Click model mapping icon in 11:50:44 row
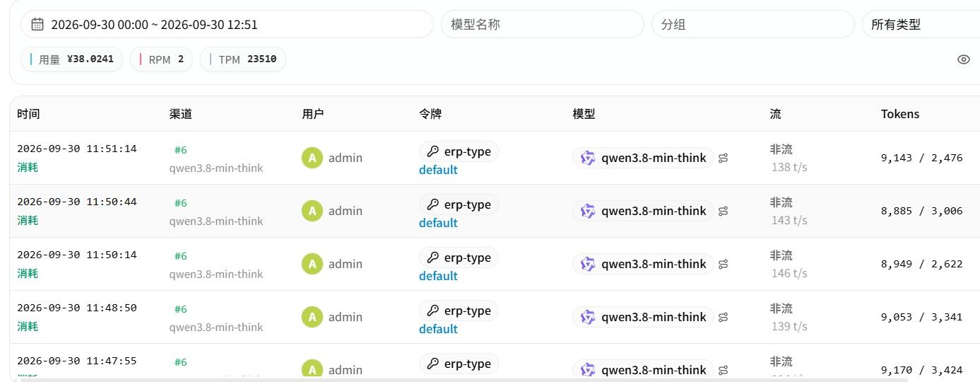The width and height of the screenshot is (980, 382). click(x=723, y=212)
